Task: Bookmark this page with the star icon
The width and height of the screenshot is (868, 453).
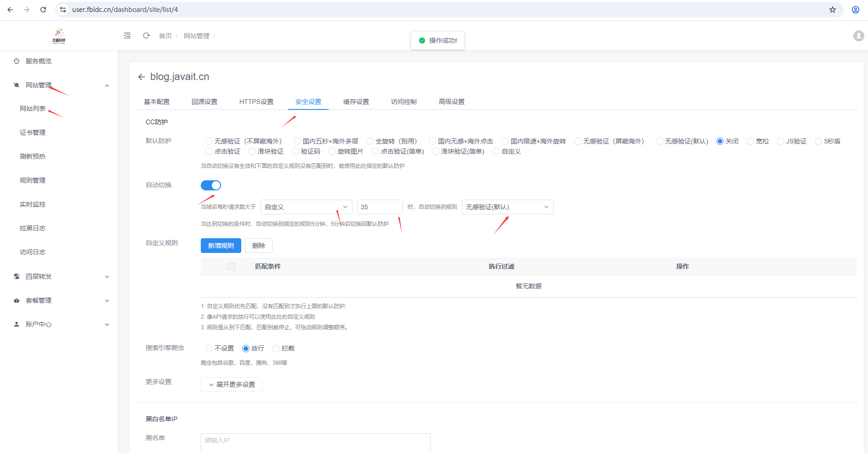Action: 833,10
